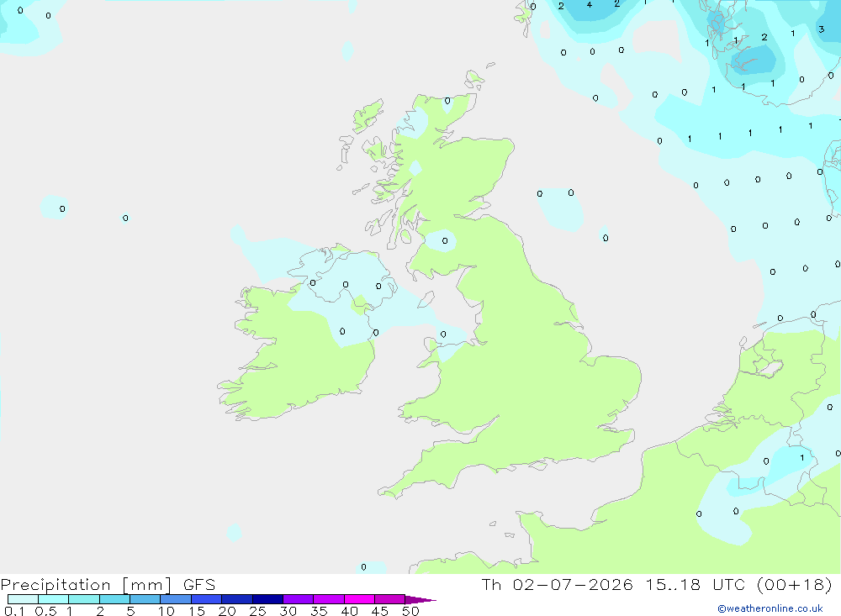841x616 pixels.
Task: Click the '0.5' legend scale label
Action: (x=45, y=611)
